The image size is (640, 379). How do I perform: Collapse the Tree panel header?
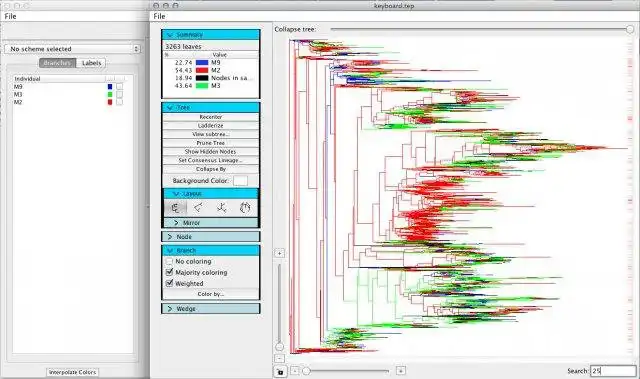coord(211,107)
